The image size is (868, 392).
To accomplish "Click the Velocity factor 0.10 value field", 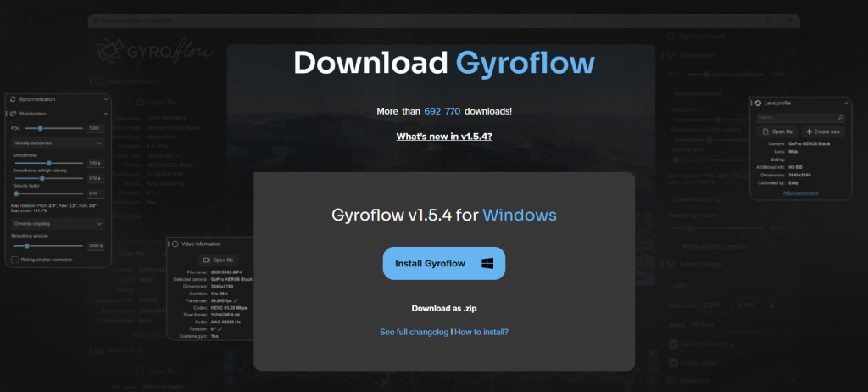I will tap(95, 193).
